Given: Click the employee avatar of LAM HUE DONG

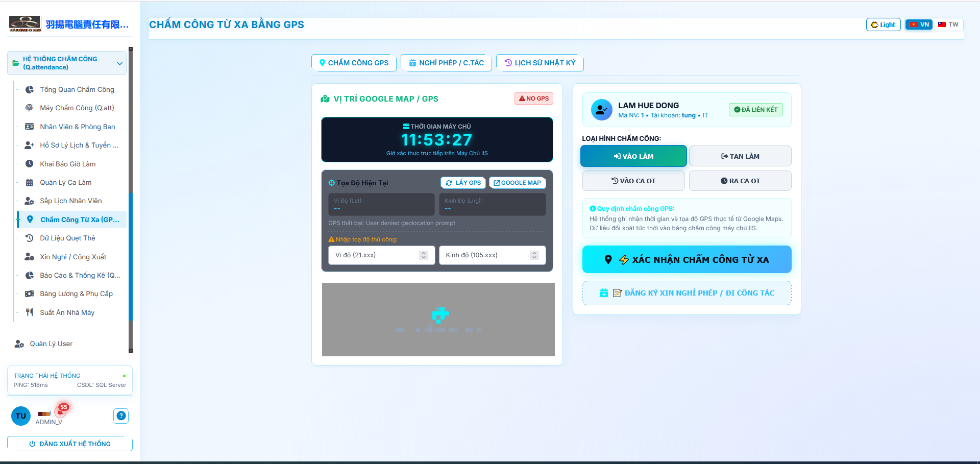Looking at the screenshot, I should click(601, 110).
